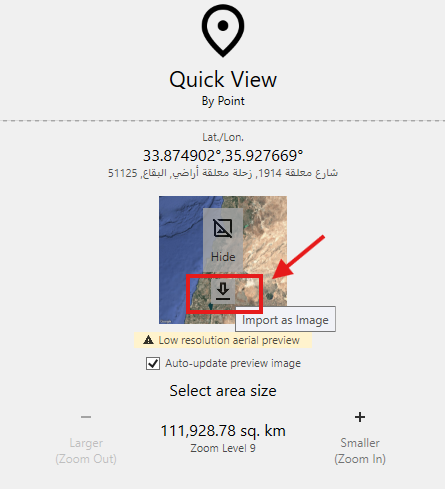Click the 'Import as Image' tooltip label
The image size is (445, 489).
[x=285, y=320]
